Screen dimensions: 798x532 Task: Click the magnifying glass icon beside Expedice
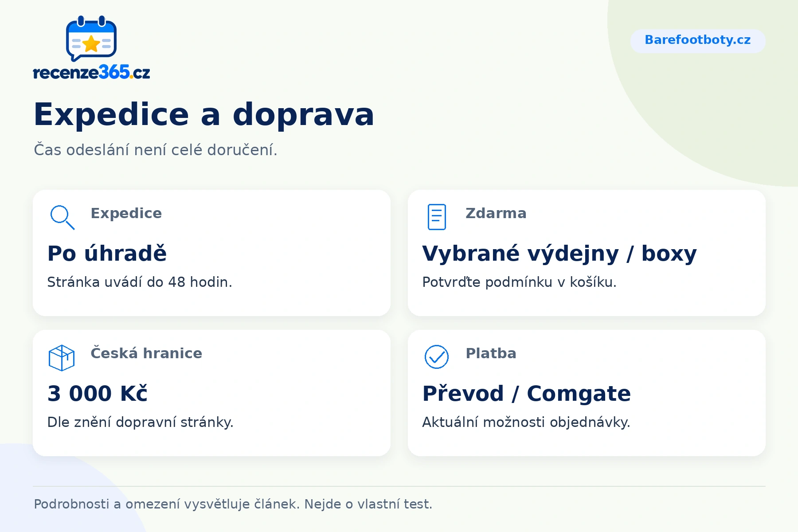coord(62,217)
